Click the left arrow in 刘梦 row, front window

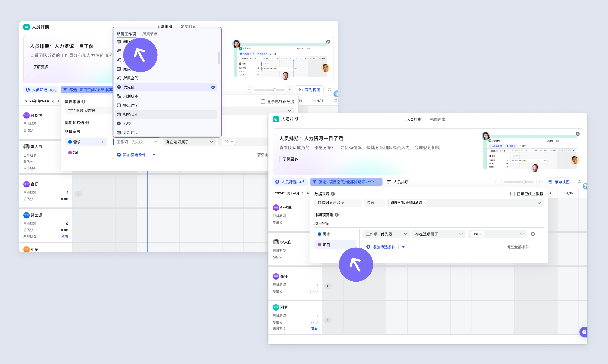point(328,320)
